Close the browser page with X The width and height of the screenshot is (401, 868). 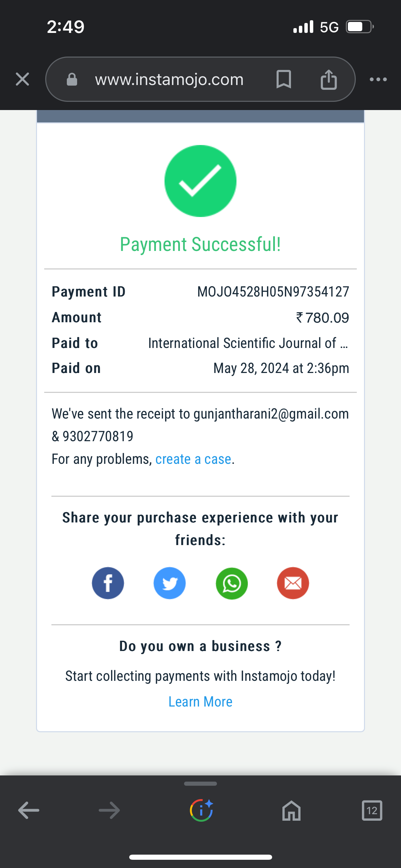point(23,80)
